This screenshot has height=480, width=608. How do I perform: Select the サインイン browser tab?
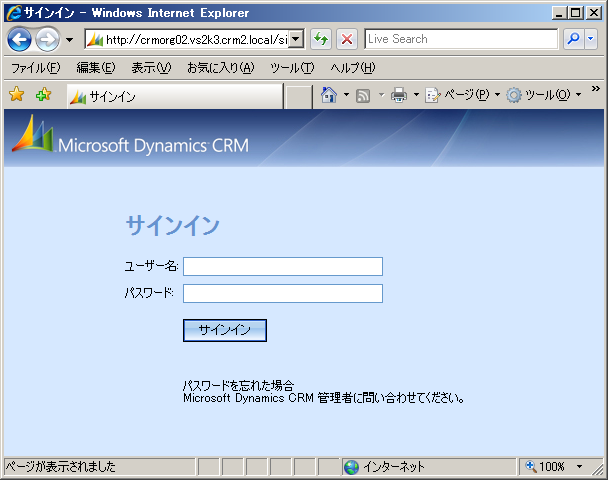click(175, 96)
